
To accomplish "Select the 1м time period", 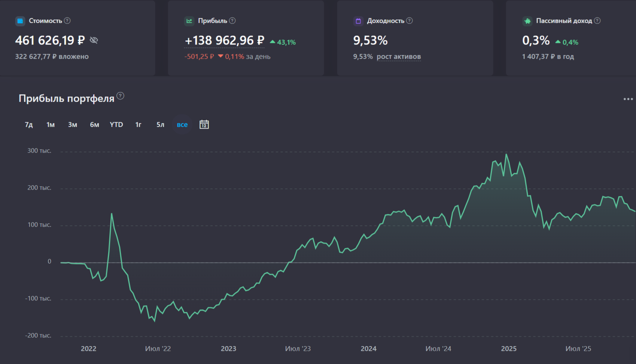I will pyautogui.click(x=51, y=125).
